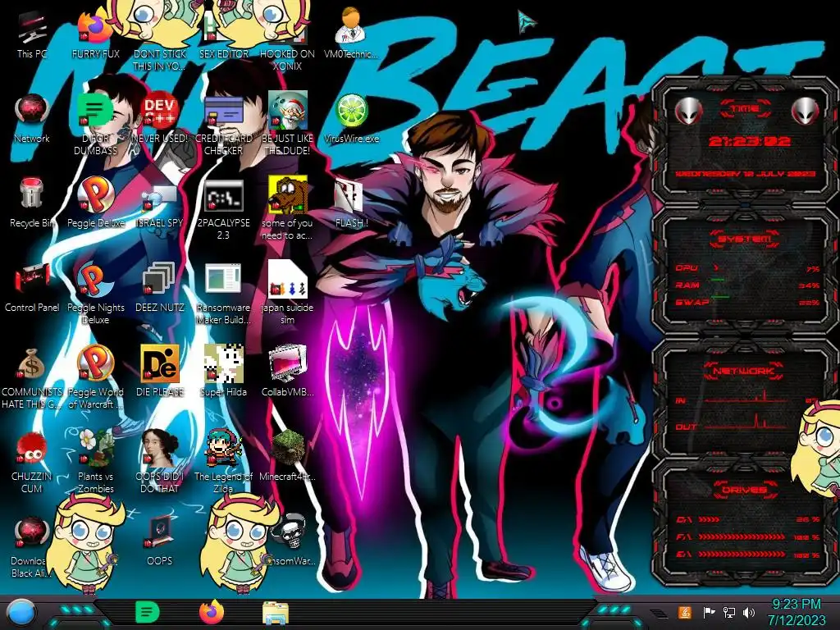Open the VM0Technic desktop icon
This screenshot has height=630, width=840.
click(x=351, y=25)
